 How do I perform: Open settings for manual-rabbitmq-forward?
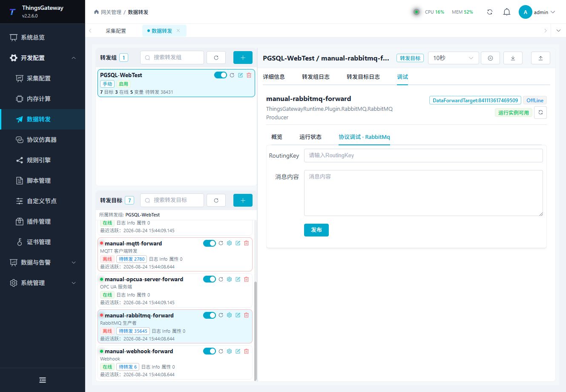coord(229,315)
